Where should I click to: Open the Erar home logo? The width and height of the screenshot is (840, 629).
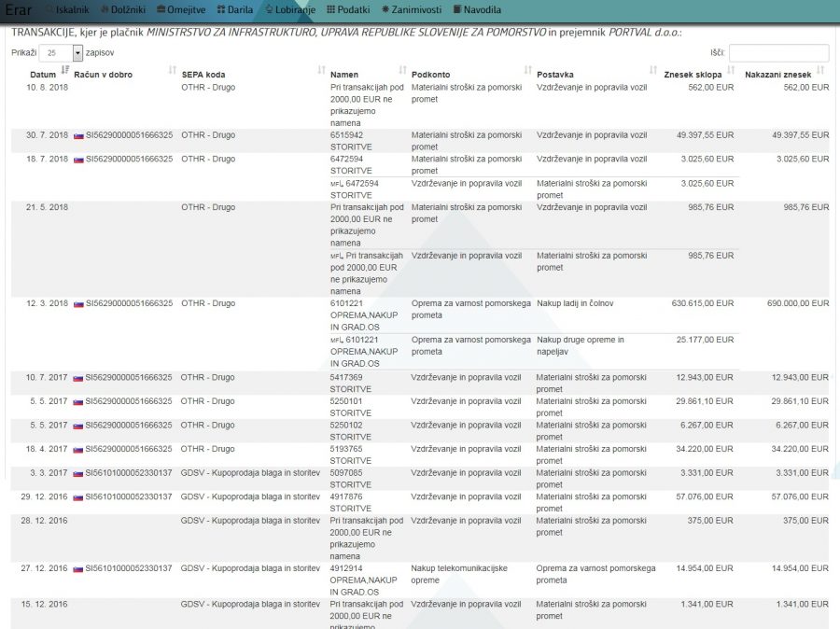(x=19, y=9)
